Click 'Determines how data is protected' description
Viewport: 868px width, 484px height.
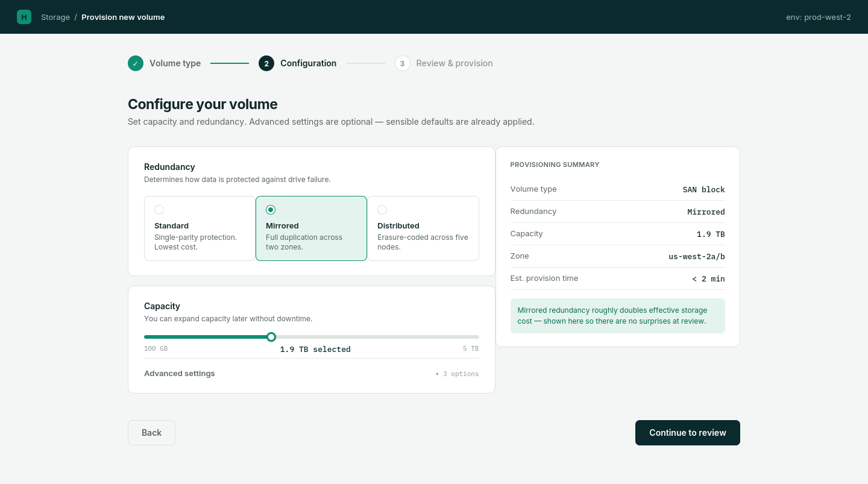click(237, 180)
